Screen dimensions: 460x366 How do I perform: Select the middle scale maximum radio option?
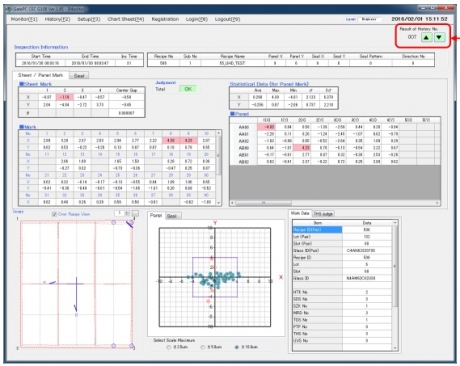tap(203, 347)
